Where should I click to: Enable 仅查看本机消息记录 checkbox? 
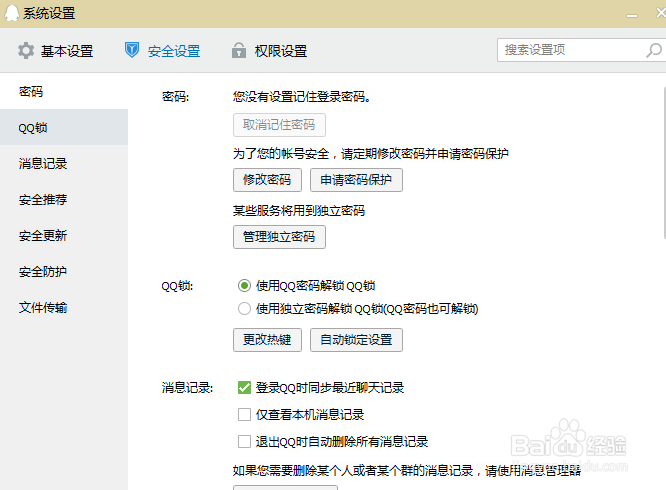coord(244,414)
